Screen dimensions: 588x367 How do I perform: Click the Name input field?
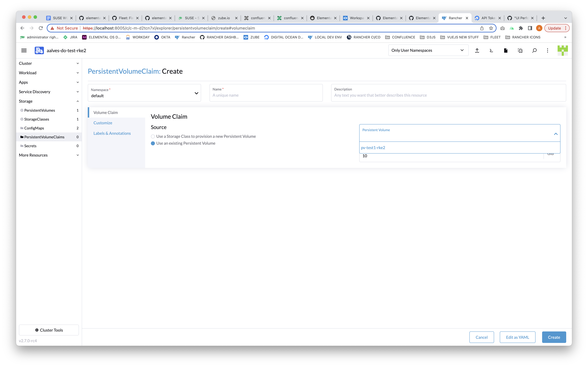click(266, 95)
